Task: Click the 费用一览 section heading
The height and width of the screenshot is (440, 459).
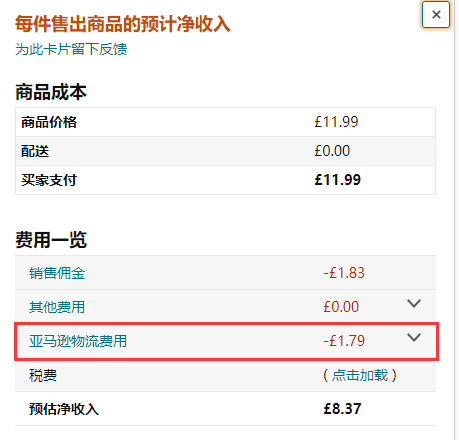Action: (x=51, y=240)
